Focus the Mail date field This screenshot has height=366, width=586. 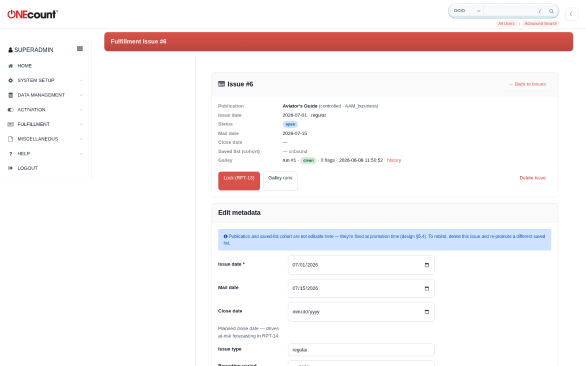(x=361, y=289)
